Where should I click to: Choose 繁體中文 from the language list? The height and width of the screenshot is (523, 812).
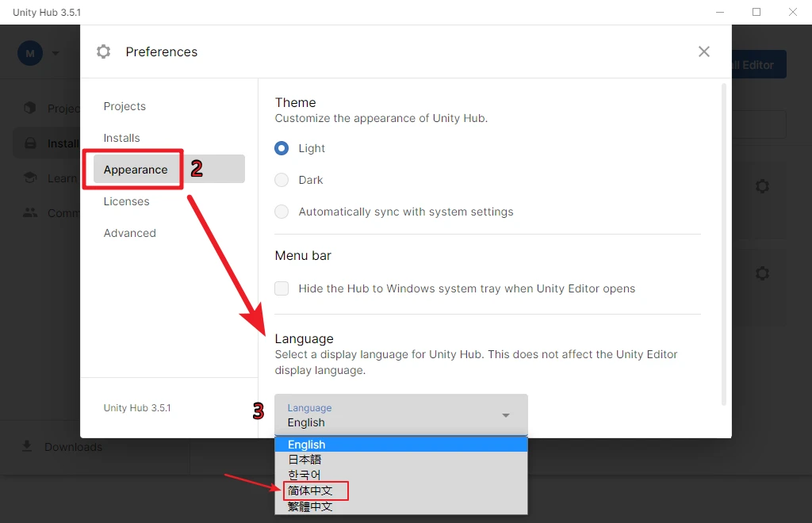pos(401,506)
